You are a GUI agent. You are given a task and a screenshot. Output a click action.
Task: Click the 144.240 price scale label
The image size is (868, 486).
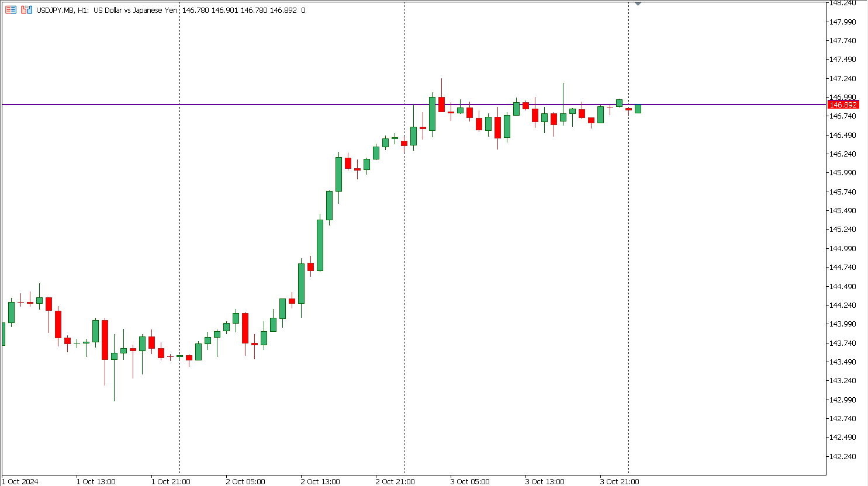(842, 305)
